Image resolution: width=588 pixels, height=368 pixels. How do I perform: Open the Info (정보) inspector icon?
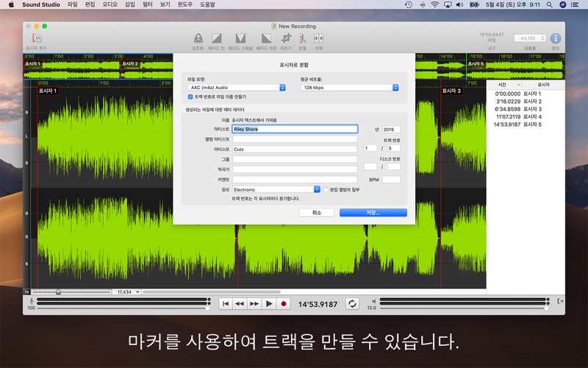pyautogui.click(x=556, y=38)
